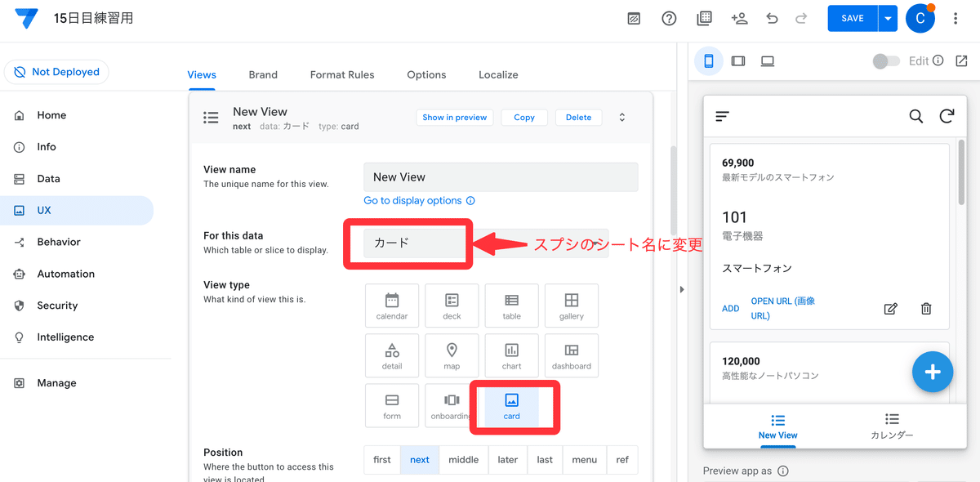Select the table view type
This screenshot has width=980, height=482.
(x=511, y=305)
